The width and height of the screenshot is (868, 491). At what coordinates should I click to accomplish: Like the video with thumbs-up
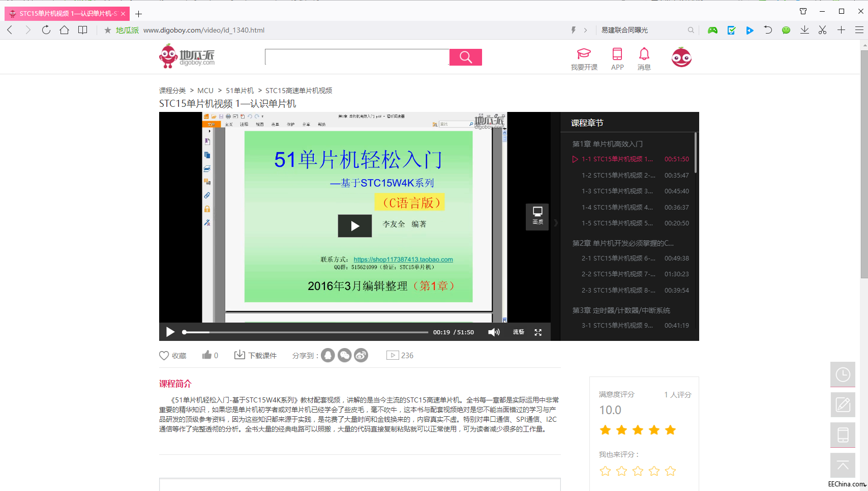pos(206,355)
